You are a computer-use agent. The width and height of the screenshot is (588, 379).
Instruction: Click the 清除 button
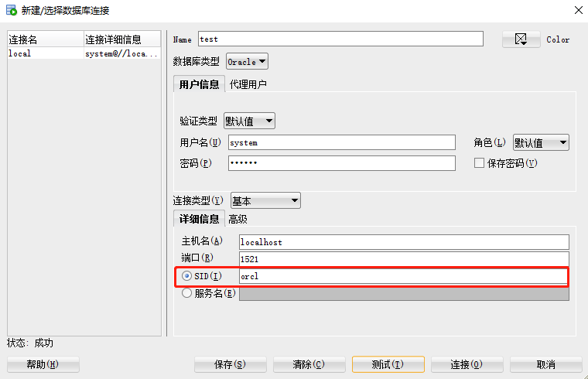309,364
